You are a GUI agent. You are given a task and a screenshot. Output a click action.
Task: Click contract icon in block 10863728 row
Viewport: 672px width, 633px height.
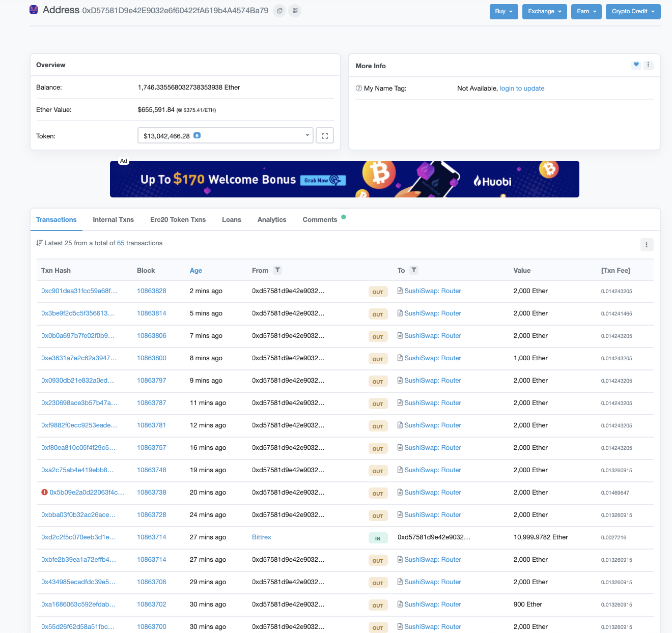coord(400,515)
